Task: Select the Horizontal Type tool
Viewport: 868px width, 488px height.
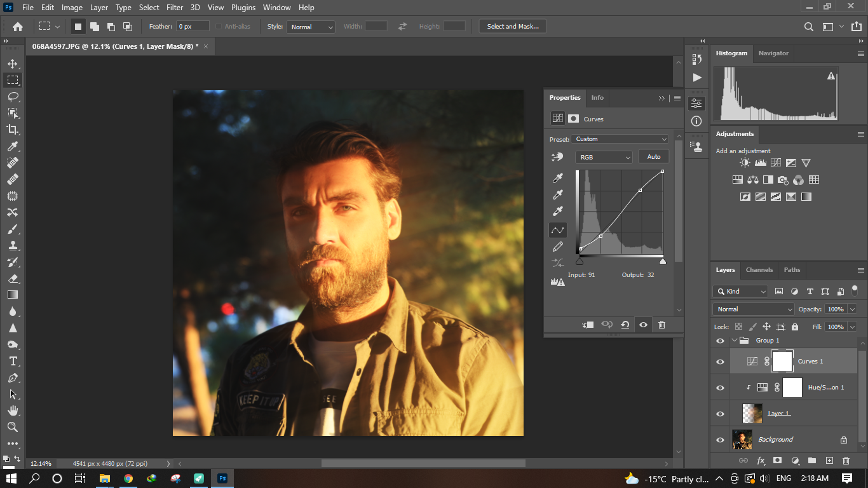Action: (13, 361)
